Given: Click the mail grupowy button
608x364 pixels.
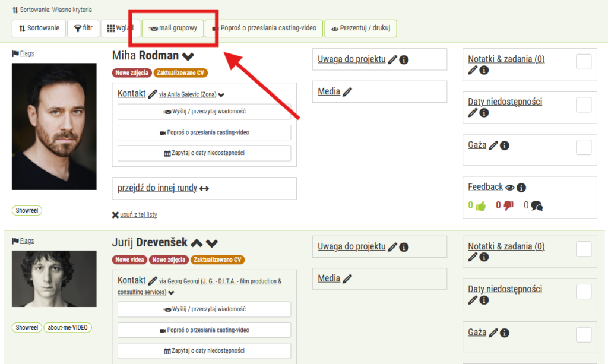Looking at the screenshot, I should (173, 28).
